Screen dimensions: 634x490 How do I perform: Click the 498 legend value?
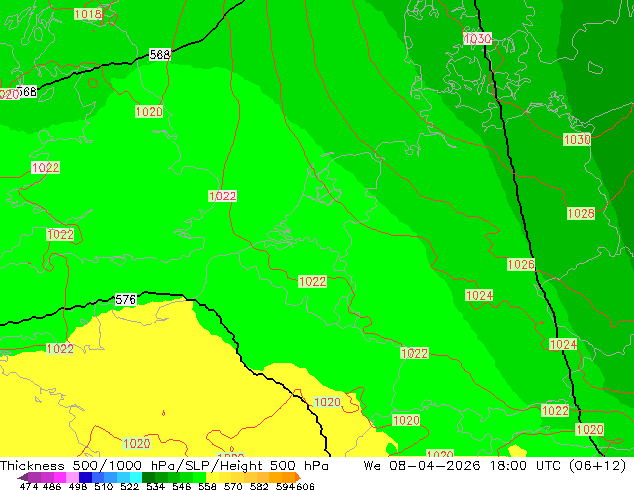pos(78,486)
